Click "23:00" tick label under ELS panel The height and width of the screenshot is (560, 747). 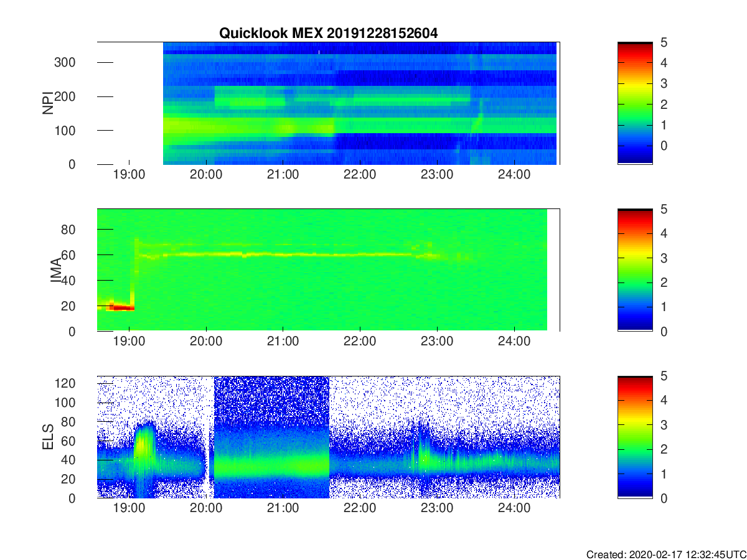[x=437, y=508]
